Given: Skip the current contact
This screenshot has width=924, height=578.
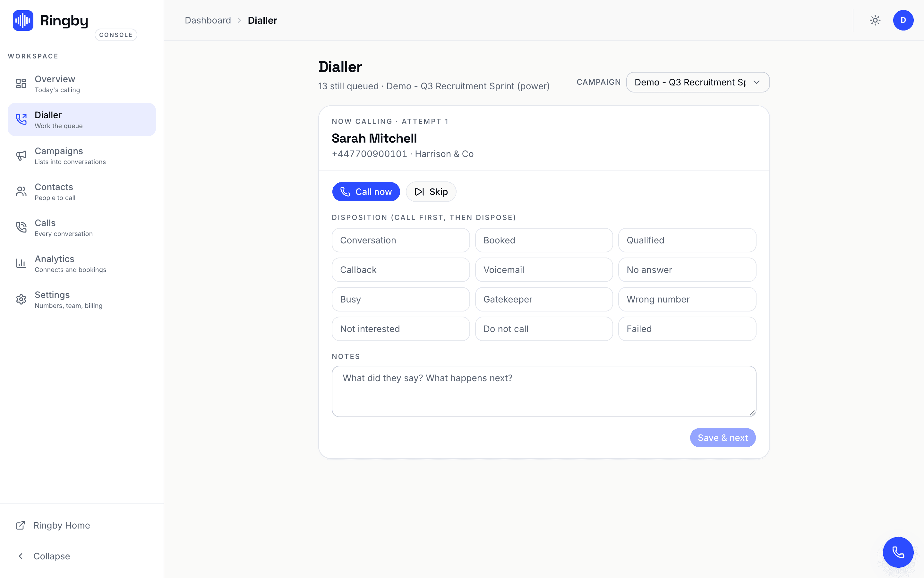Looking at the screenshot, I should coord(431,191).
